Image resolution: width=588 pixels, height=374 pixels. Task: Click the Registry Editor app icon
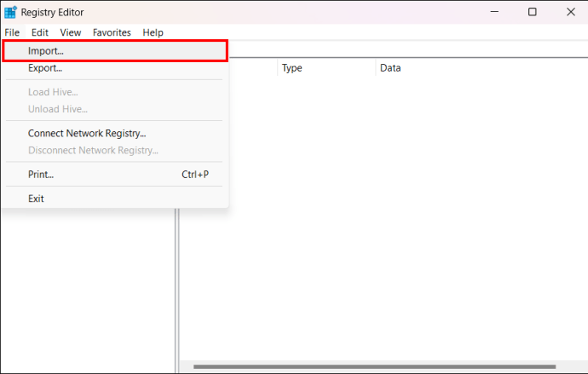click(x=10, y=12)
